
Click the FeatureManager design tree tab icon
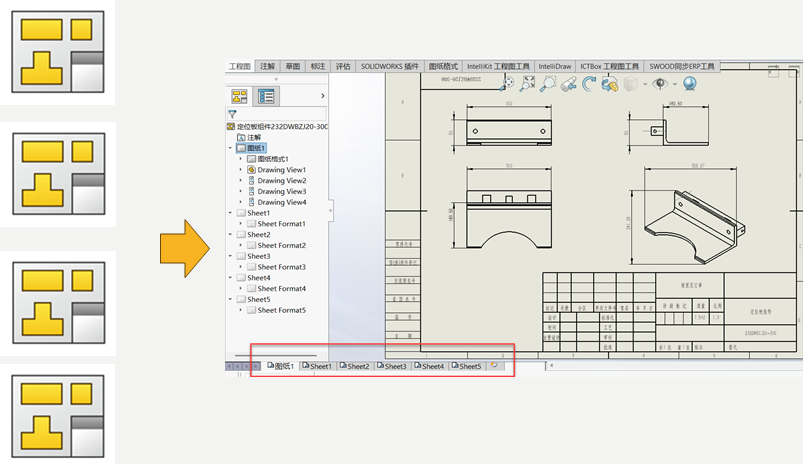coord(240,96)
